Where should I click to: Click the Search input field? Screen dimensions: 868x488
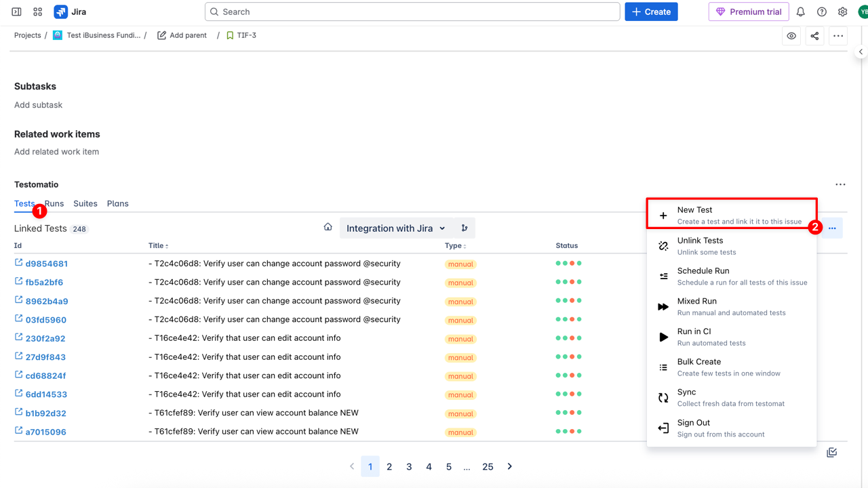(412, 12)
